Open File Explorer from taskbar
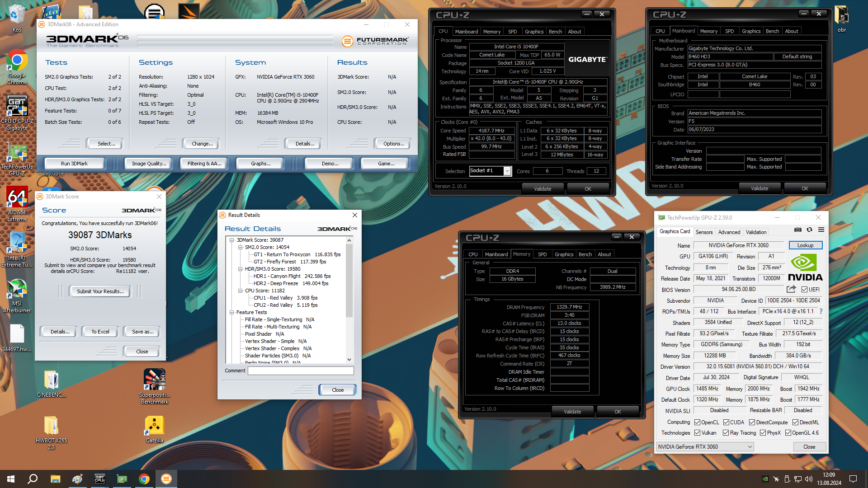Screen dimensions: 868x488 [x=55, y=479]
